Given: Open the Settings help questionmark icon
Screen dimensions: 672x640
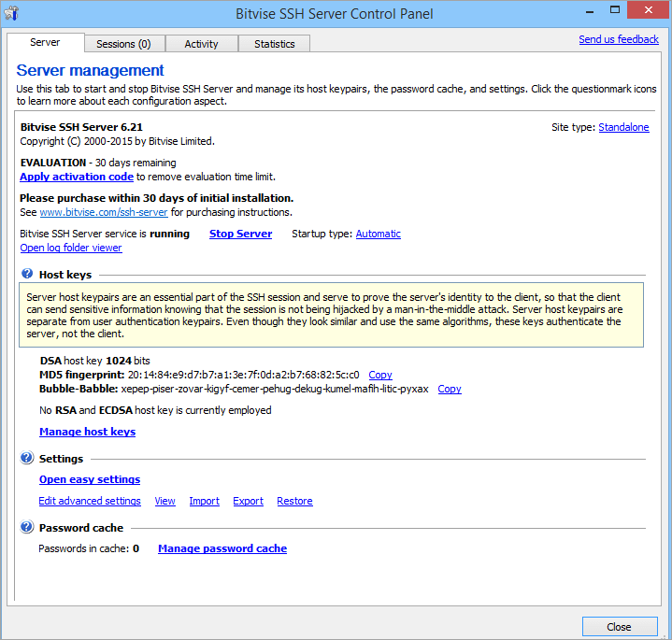Looking at the screenshot, I should tap(26, 458).
